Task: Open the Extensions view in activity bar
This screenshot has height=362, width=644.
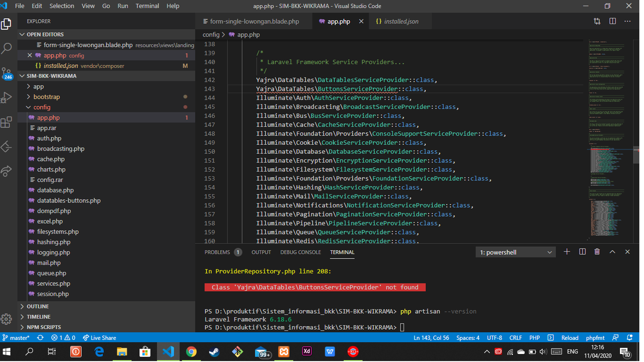Action: tap(7, 122)
